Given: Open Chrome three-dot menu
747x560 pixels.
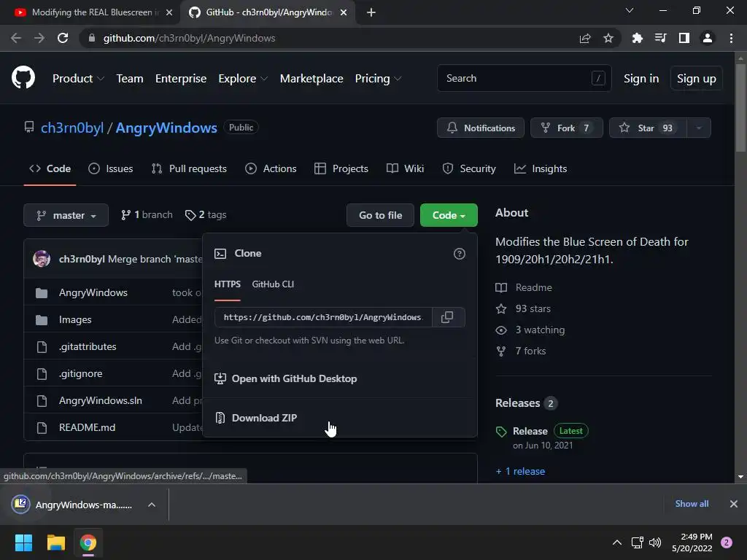Looking at the screenshot, I should (x=731, y=38).
